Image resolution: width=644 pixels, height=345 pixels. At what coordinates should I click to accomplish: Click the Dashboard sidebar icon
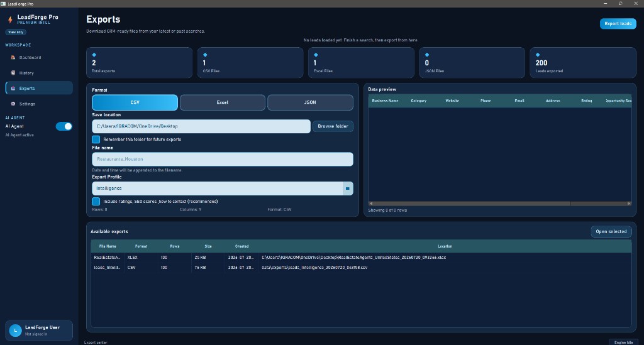13,57
